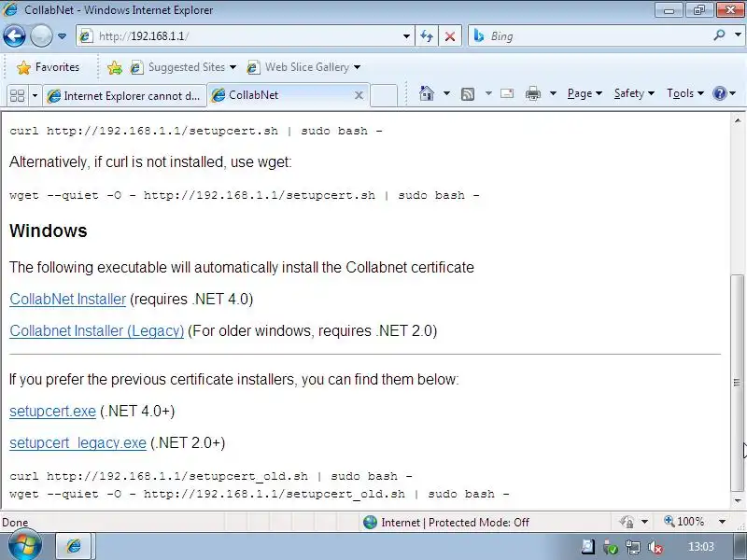Click 'Internet | Protected Mode: Off' status
This screenshot has width=747, height=560.
tap(446, 523)
